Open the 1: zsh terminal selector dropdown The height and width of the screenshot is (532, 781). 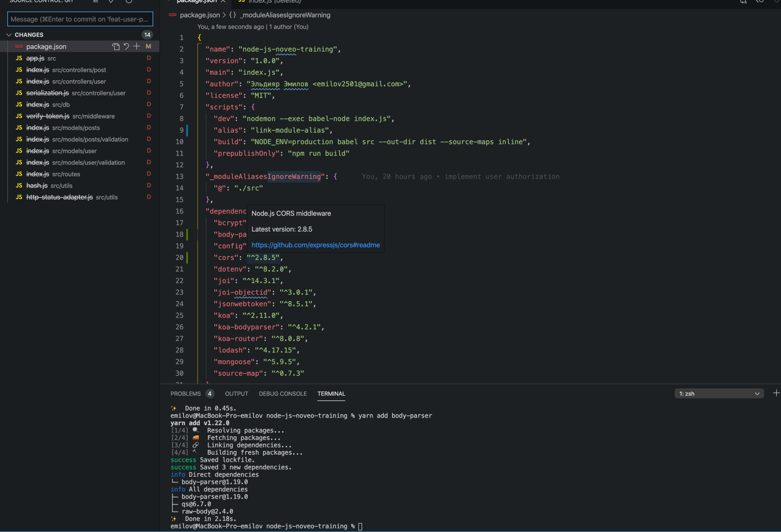coord(719,393)
